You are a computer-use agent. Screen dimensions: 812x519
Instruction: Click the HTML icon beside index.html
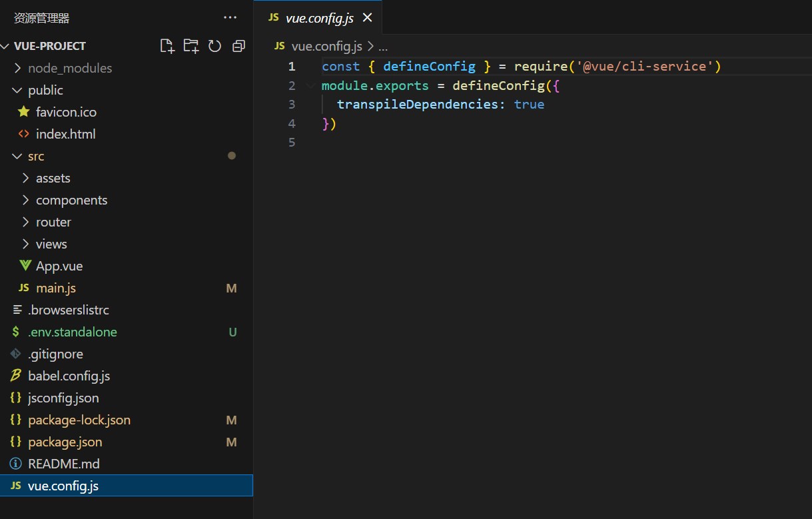pyautogui.click(x=24, y=134)
